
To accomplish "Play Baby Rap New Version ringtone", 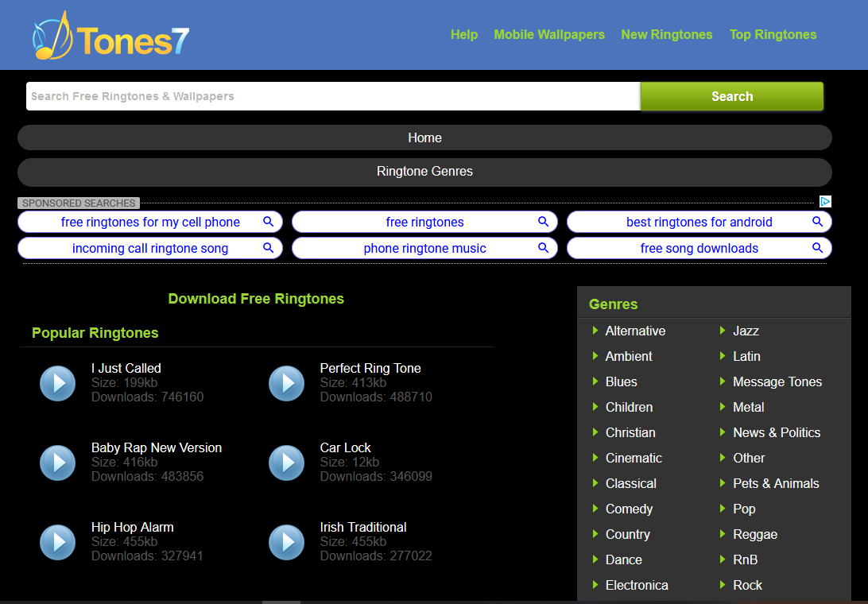I will click(x=57, y=463).
